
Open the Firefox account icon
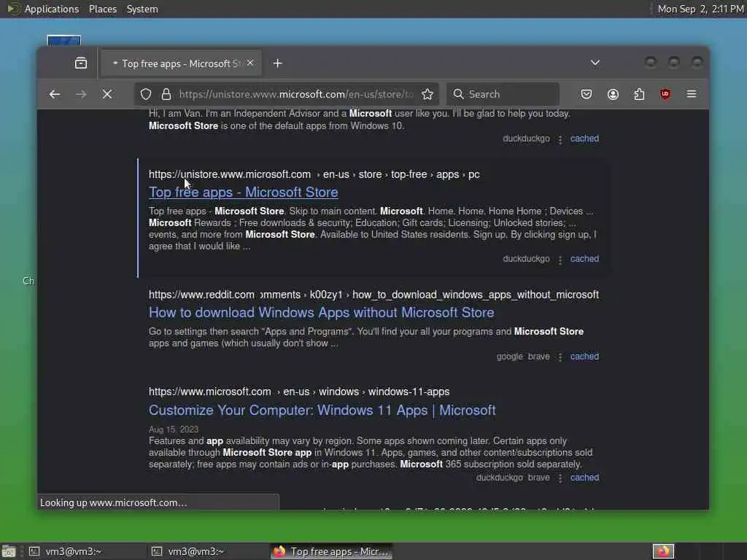613,94
